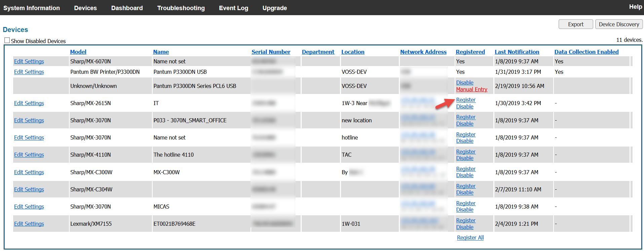This screenshot has width=644, height=251.
Task: Edit Settings for Sharp/MX-6070N device
Action: pyautogui.click(x=29, y=61)
